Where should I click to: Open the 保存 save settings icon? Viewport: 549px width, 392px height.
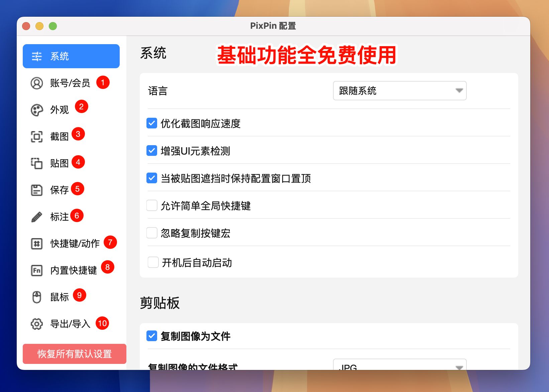tap(36, 190)
